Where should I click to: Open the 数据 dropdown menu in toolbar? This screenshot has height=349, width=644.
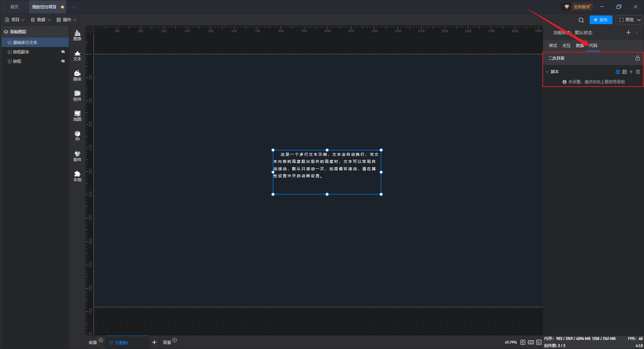point(41,20)
